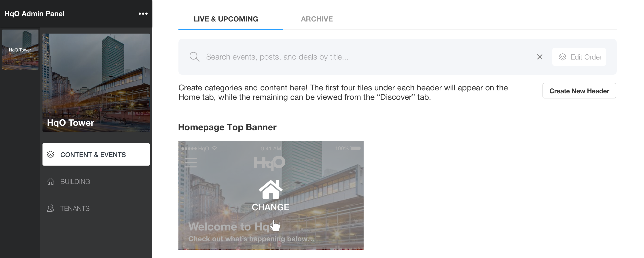Screen dimensions: 644x258
Task: Switch to Live & Upcoming tab
Action: [x=231, y=19]
